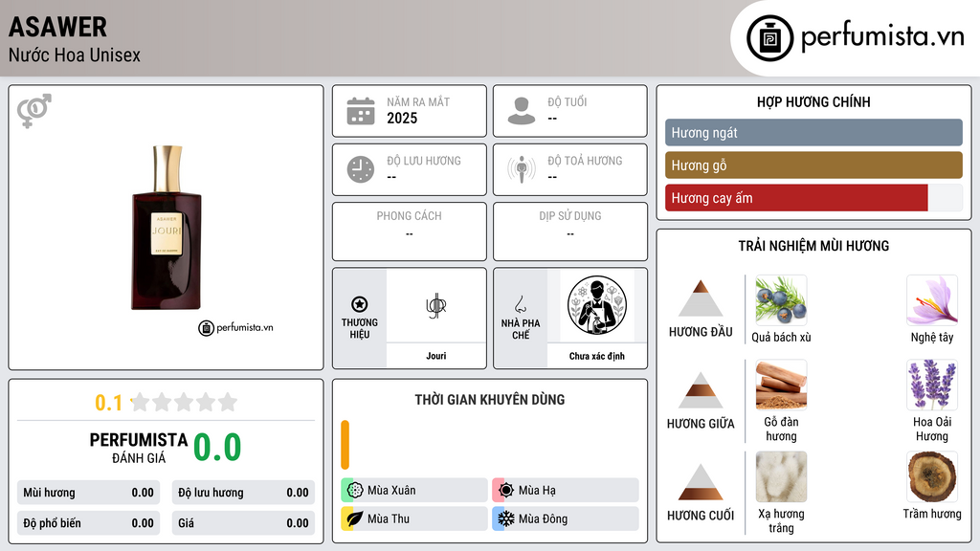Open the white musk note image
This screenshot has width=980, height=551.
coord(781,477)
